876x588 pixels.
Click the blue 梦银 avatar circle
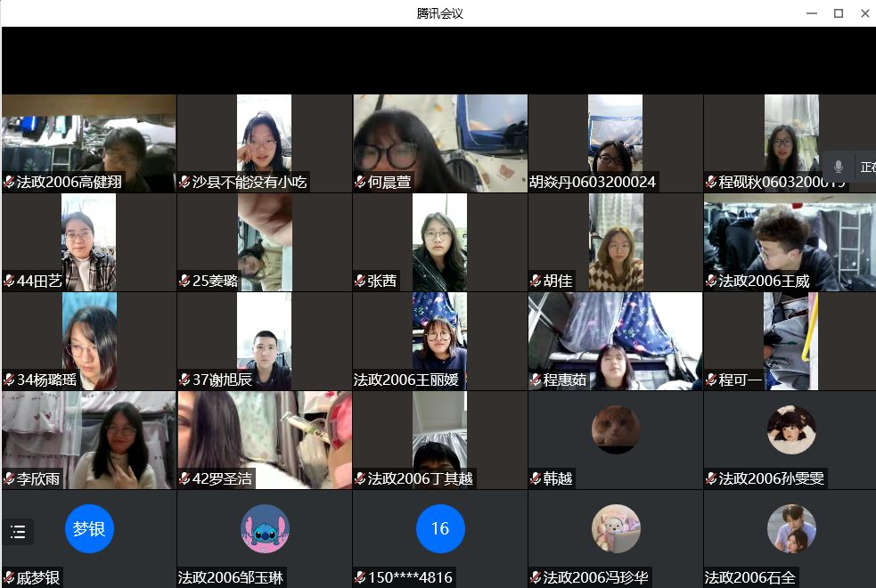tap(89, 529)
